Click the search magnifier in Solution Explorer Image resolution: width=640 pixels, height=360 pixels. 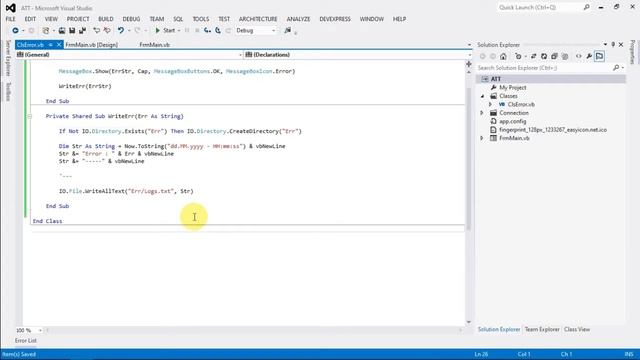[616, 68]
